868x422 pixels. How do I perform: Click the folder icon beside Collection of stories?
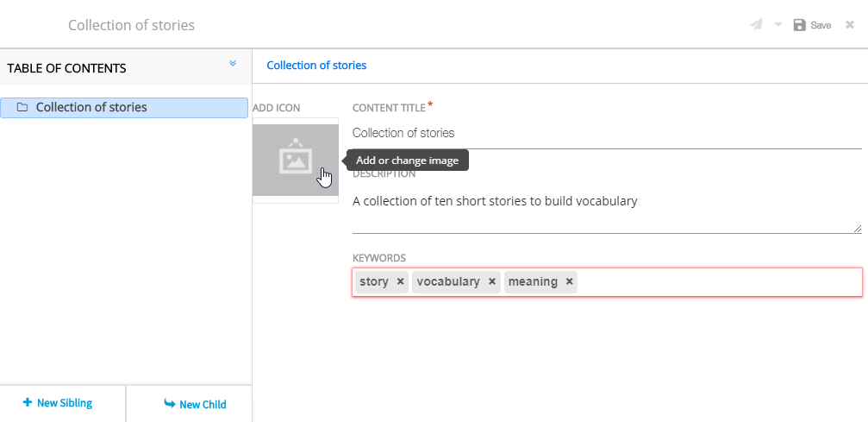(22, 108)
